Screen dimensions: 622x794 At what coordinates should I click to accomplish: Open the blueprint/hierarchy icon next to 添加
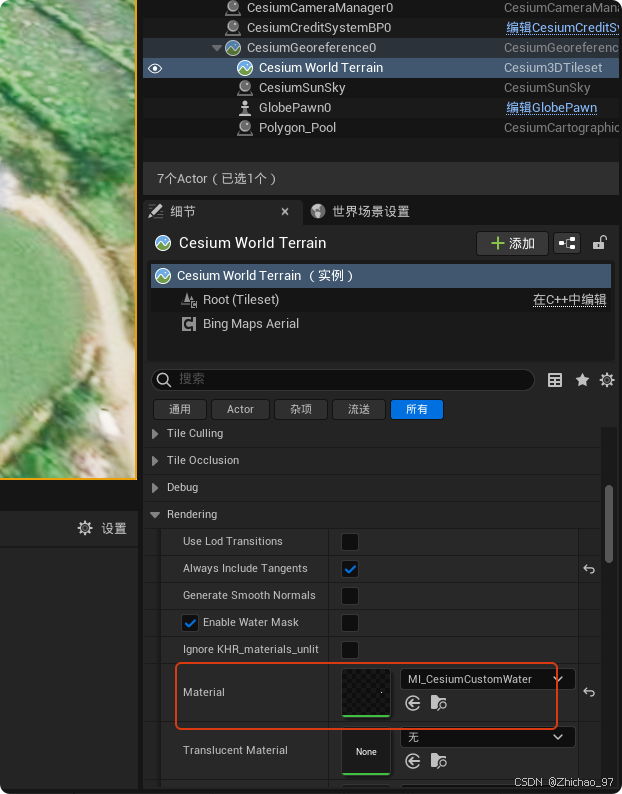click(x=567, y=244)
